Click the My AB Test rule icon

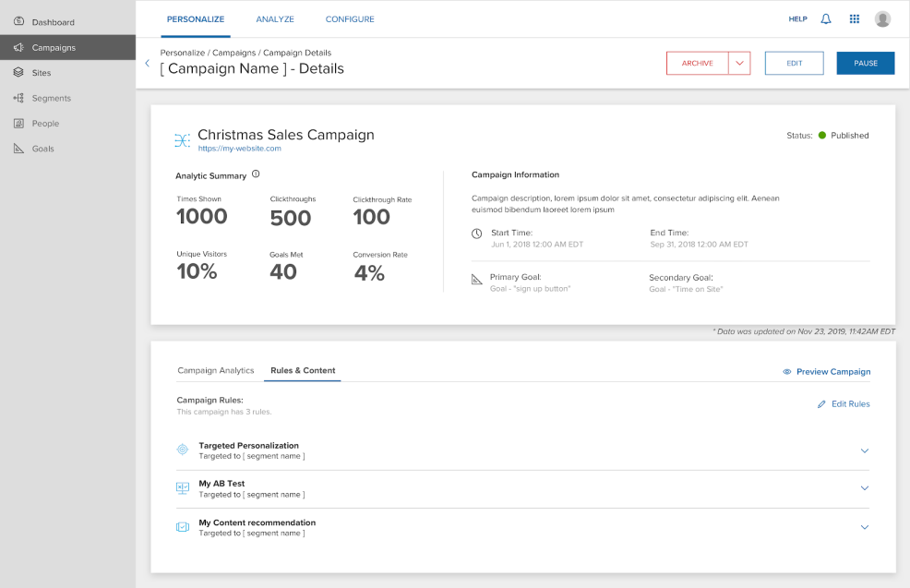pyautogui.click(x=183, y=487)
